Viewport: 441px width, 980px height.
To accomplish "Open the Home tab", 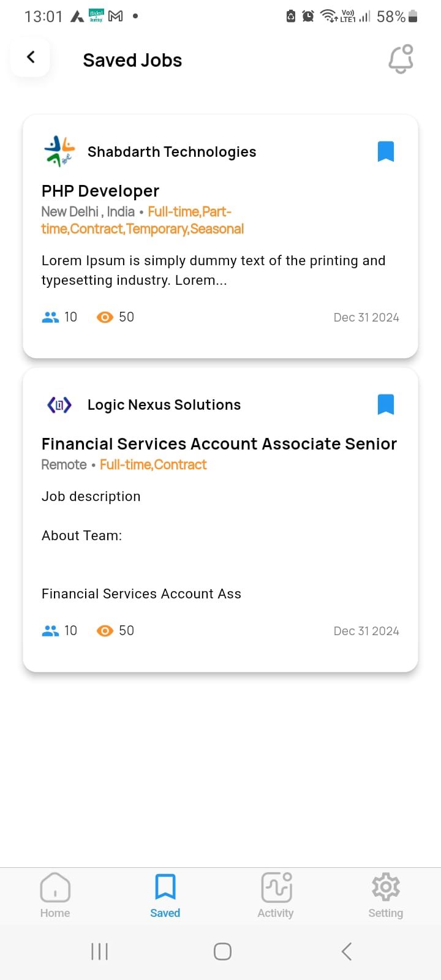I will (x=55, y=895).
